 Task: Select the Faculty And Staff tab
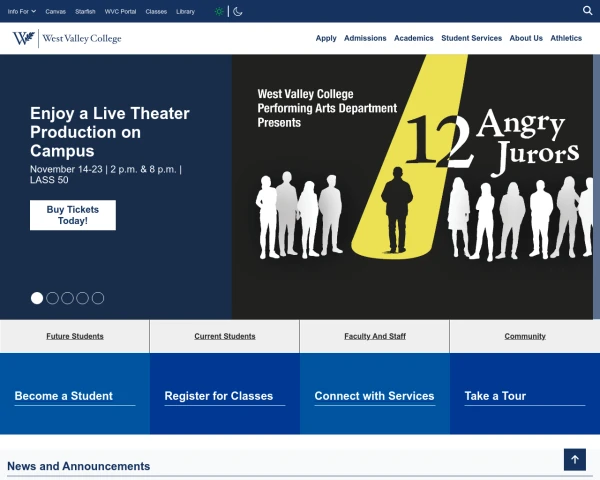point(374,336)
